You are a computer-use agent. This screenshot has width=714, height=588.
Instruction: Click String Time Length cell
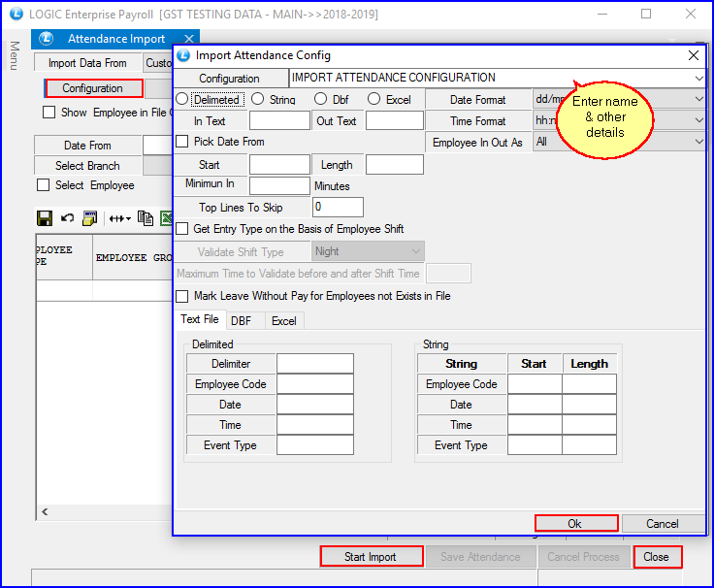[x=589, y=424]
